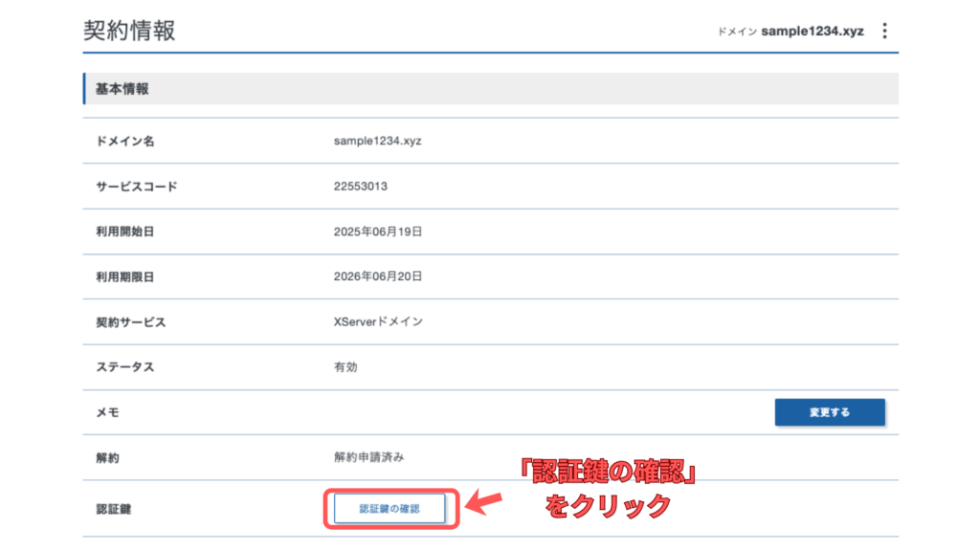Select the XServerドメイン contract service value

[x=378, y=321]
